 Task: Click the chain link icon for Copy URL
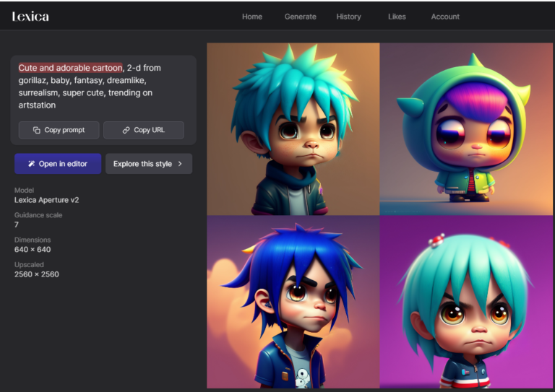(x=126, y=130)
